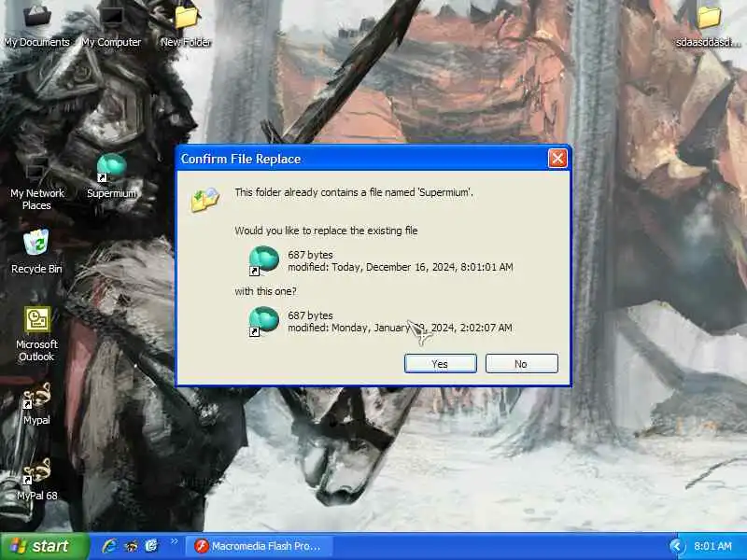This screenshot has width=747, height=560.
Task: Click Yes to replace the file
Action: pos(440,364)
